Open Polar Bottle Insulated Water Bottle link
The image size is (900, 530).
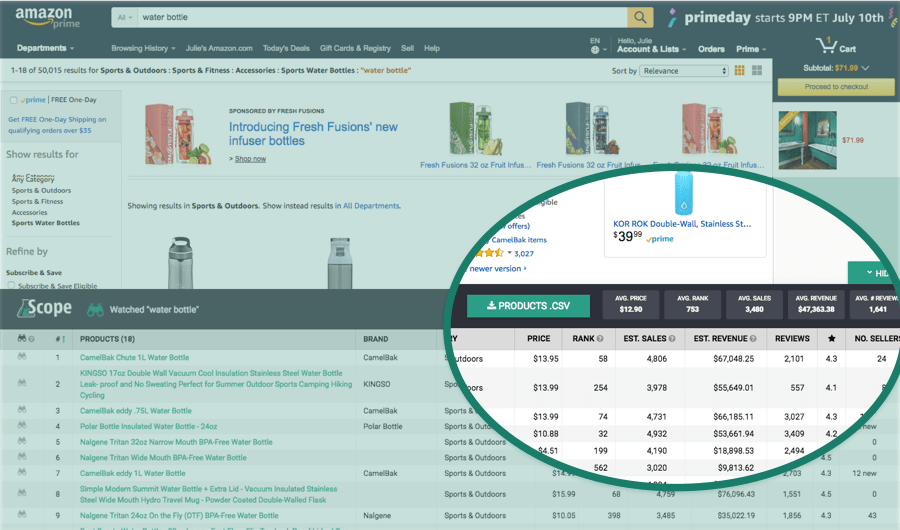point(149,426)
